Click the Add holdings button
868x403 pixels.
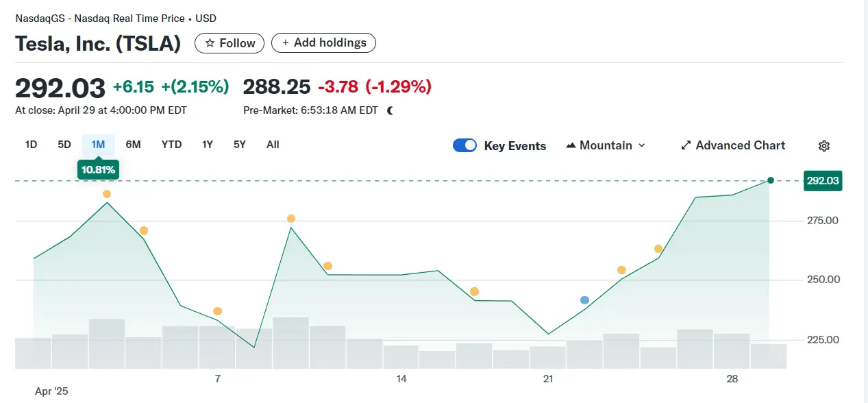pyautogui.click(x=323, y=42)
